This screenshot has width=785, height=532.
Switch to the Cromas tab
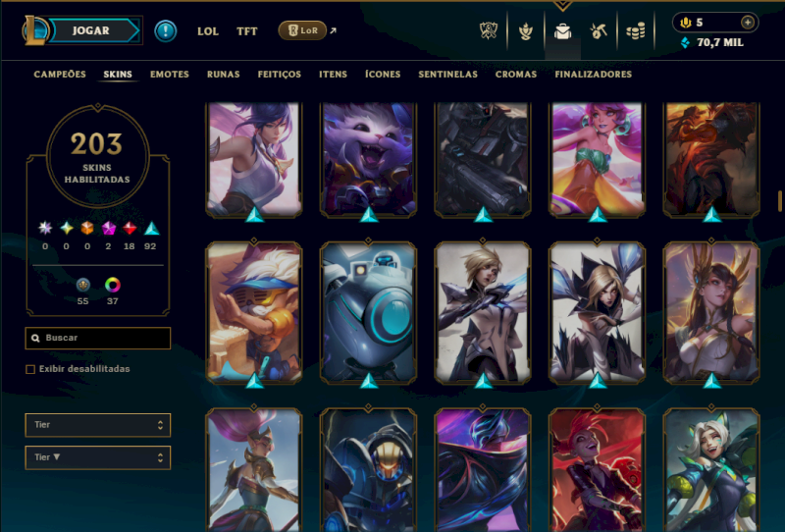click(x=516, y=75)
